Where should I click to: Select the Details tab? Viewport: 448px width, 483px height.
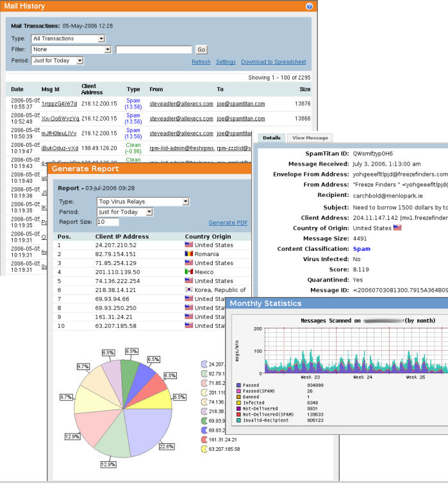pos(272,138)
